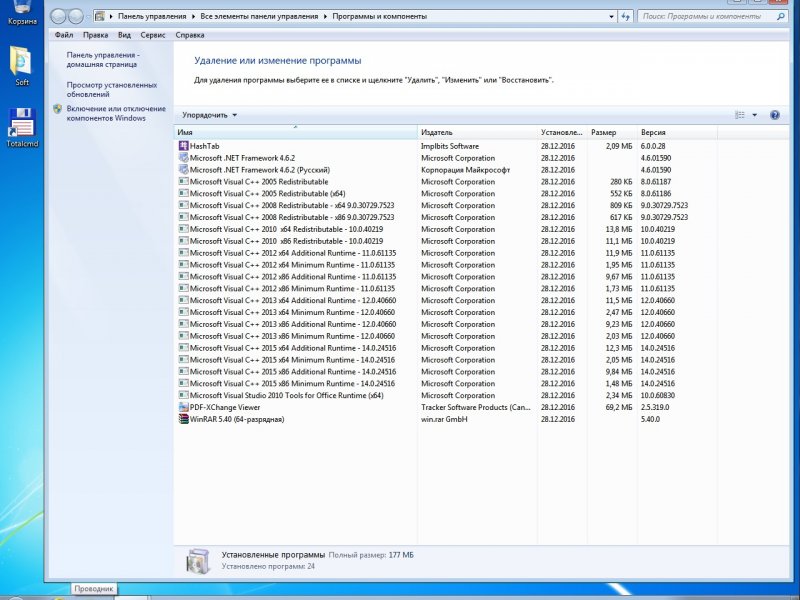The image size is (800, 600).
Task: Click publisher 'Implbits Software' cell
Action: pyautogui.click(x=450, y=146)
